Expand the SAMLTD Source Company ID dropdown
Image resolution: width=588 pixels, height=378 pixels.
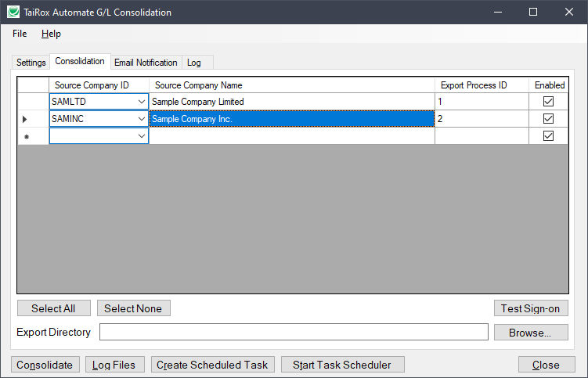pos(142,102)
